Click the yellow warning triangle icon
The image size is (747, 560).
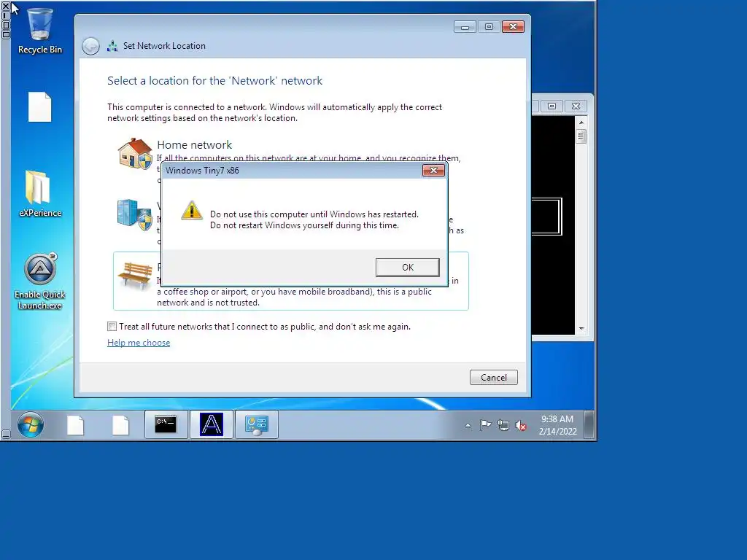coord(192,210)
